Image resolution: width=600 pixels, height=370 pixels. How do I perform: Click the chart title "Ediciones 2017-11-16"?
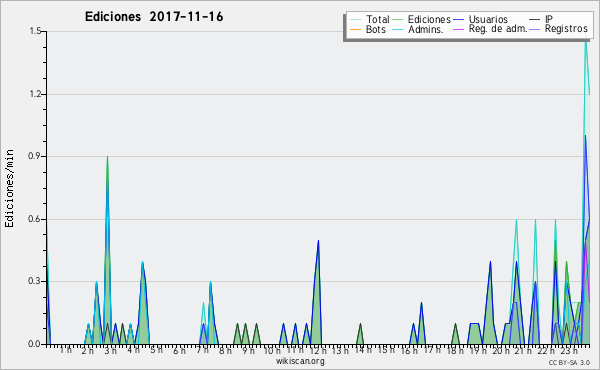coord(154,17)
